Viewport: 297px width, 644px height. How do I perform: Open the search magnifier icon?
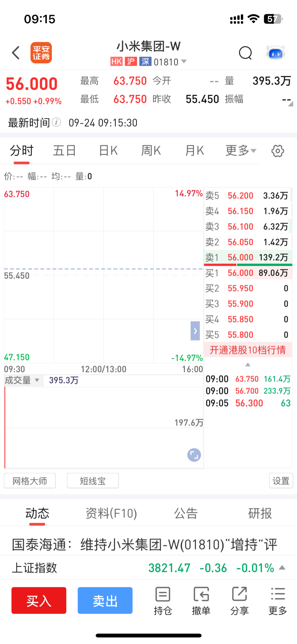coord(245,53)
